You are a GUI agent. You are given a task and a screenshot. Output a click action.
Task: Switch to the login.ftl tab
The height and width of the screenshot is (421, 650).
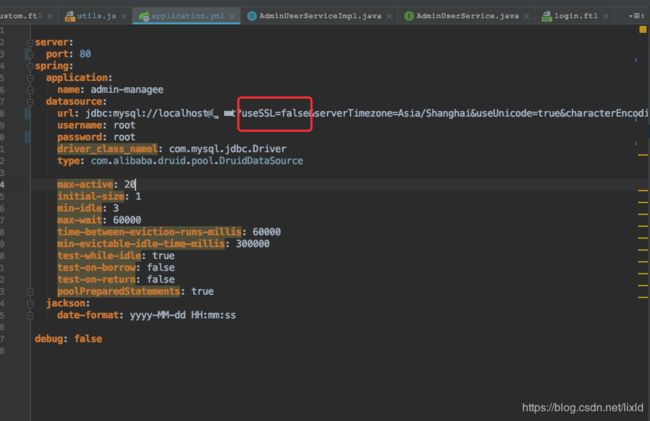(x=576, y=16)
